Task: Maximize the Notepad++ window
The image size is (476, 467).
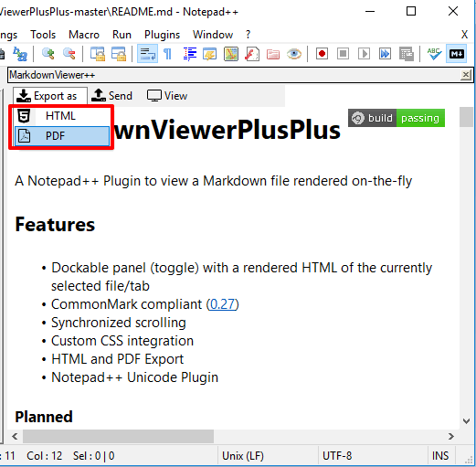Action: click(411, 11)
